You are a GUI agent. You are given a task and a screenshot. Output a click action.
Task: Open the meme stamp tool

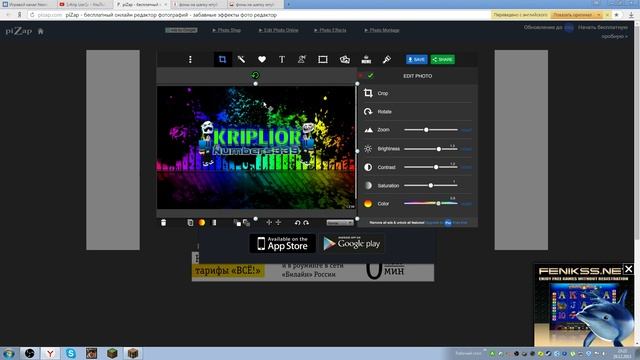point(366,60)
